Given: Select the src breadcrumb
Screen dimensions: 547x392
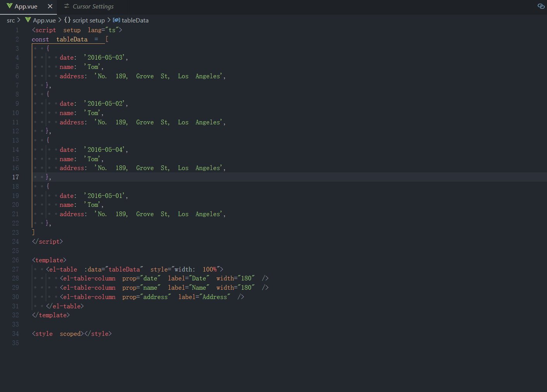Looking at the screenshot, I should [x=11, y=20].
